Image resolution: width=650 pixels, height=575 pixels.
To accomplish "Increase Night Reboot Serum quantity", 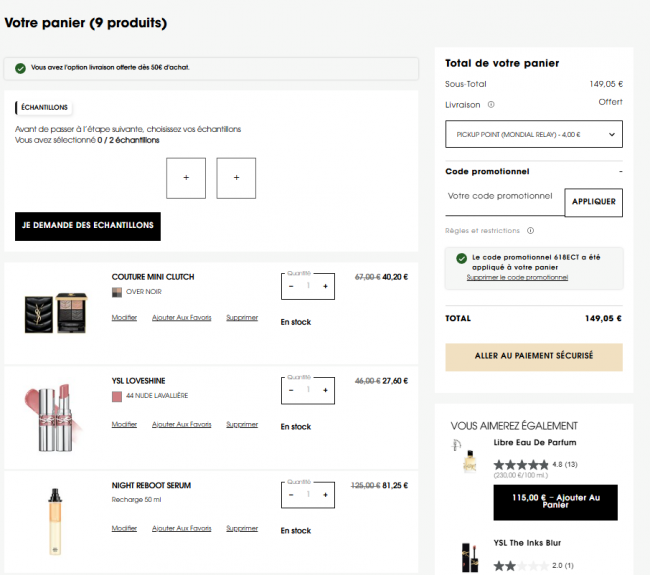I will coord(325,495).
